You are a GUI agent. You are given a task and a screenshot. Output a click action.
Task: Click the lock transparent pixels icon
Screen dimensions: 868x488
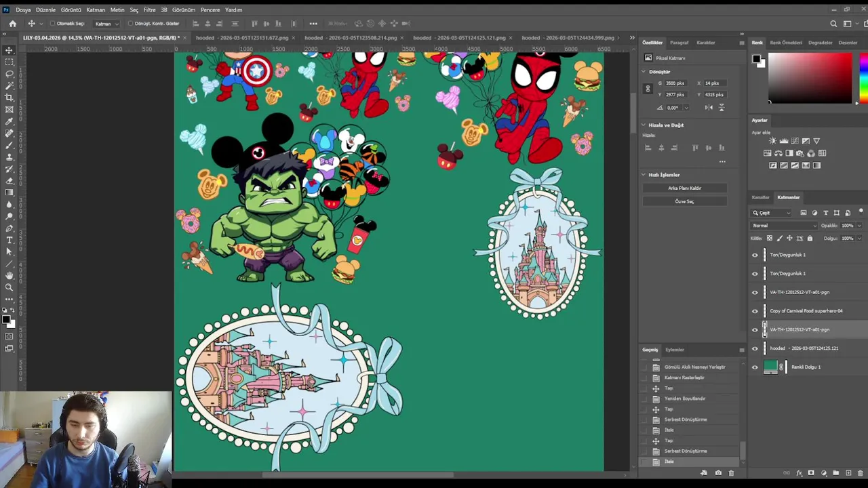[769, 239]
